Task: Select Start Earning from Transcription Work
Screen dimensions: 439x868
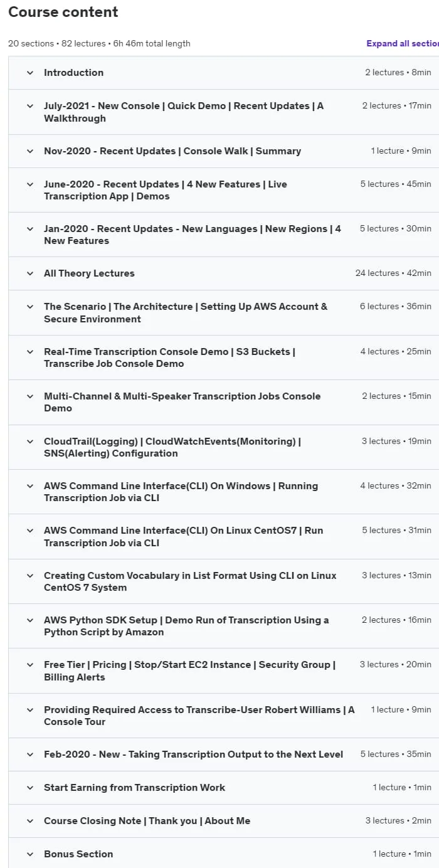Action: (134, 788)
